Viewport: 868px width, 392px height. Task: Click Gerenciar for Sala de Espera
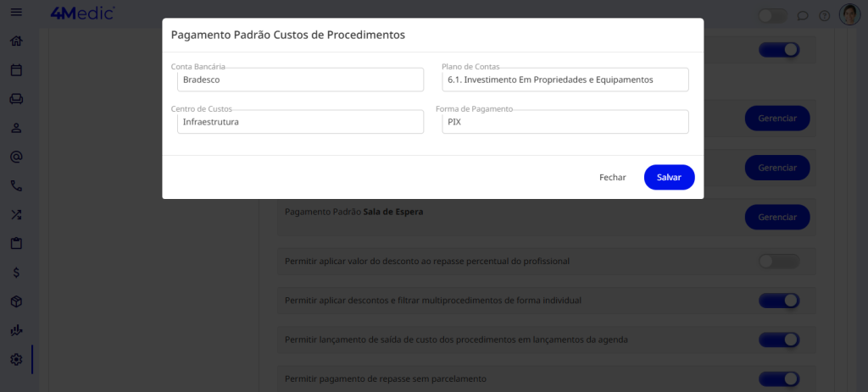click(x=776, y=218)
